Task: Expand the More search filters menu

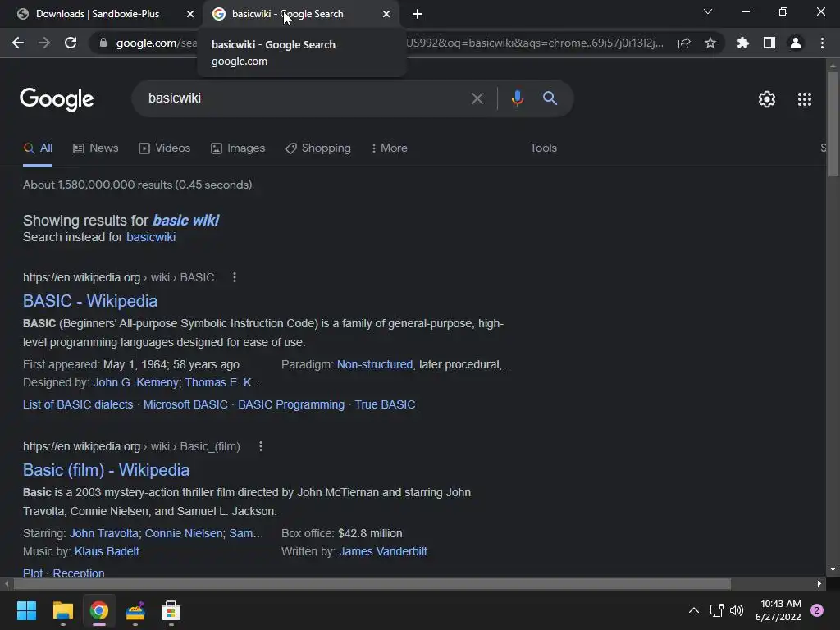Action: [390, 148]
